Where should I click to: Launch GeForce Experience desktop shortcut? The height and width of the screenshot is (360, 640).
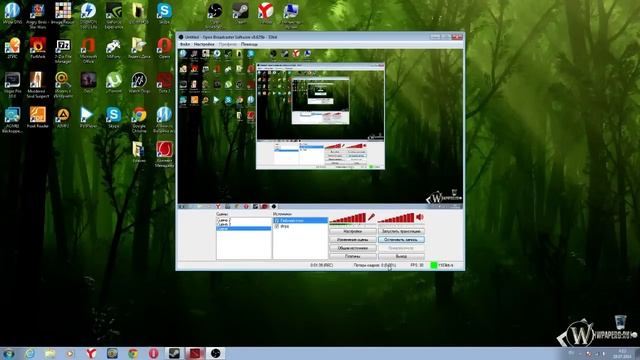coord(113,16)
